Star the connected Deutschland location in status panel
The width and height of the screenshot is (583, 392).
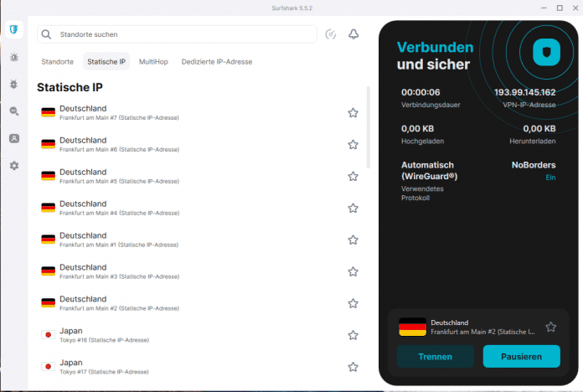(x=550, y=327)
